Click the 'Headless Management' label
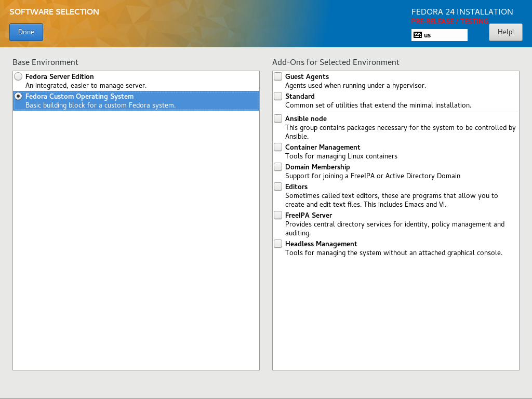The height and width of the screenshot is (399, 532). 321,244
